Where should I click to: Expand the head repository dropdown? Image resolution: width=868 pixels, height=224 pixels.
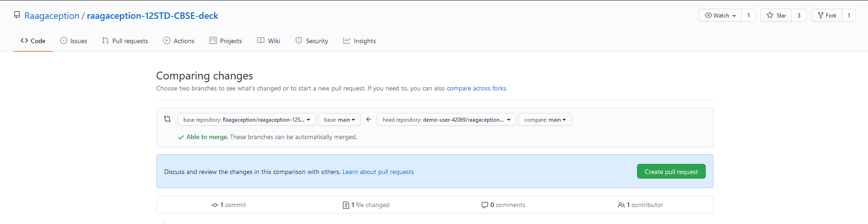click(446, 119)
